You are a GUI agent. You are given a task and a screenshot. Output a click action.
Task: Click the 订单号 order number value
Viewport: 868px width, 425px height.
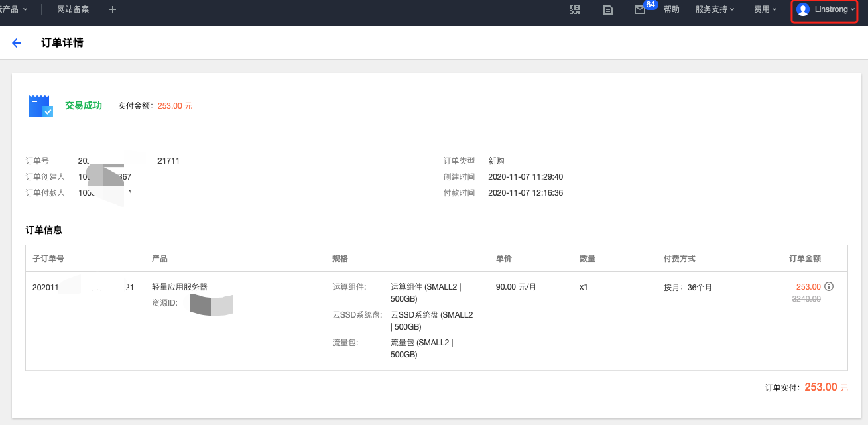pos(129,161)
